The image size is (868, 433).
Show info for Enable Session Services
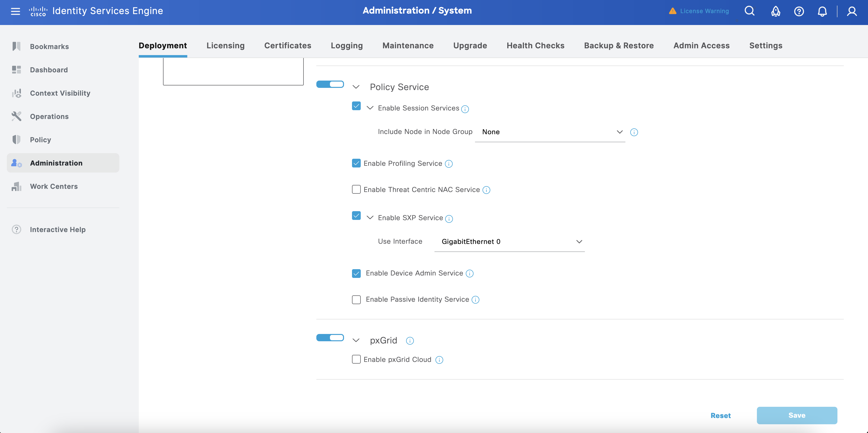(465, 109)
